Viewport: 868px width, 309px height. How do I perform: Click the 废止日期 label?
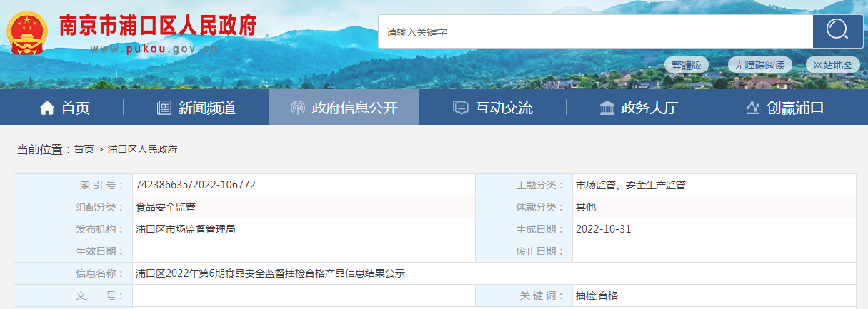click(540, 251)
